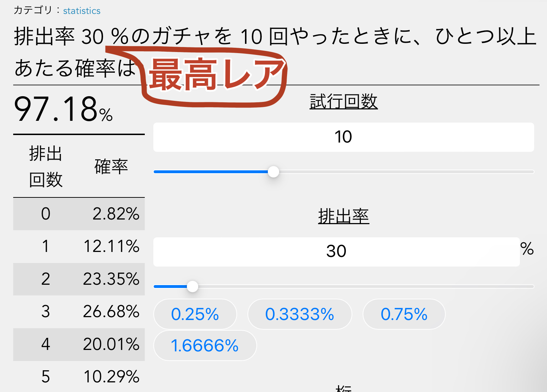Select the table row showing 2.82%
Image resolution: width=547 pixels, height=392 pixels.
pyautogui.click(x=79, y=214)
